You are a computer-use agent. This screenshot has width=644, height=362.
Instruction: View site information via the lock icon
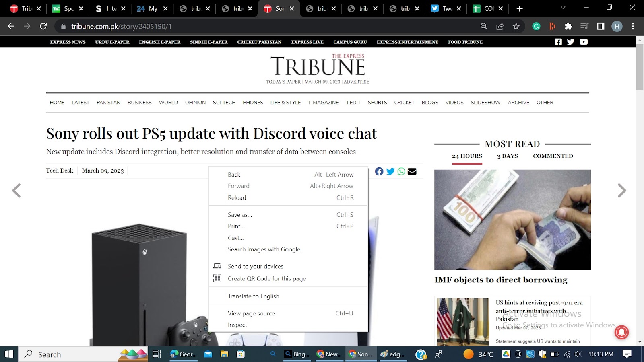pyautogui.click(x=63, y=27)
